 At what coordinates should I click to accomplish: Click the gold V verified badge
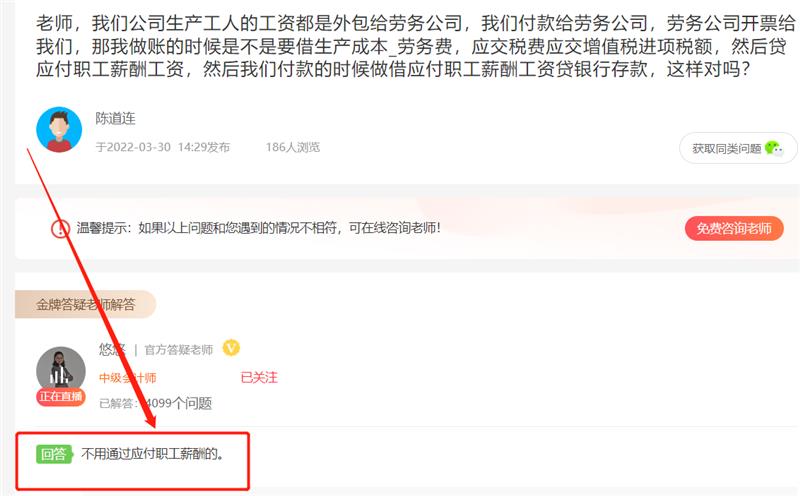(231, 348)
